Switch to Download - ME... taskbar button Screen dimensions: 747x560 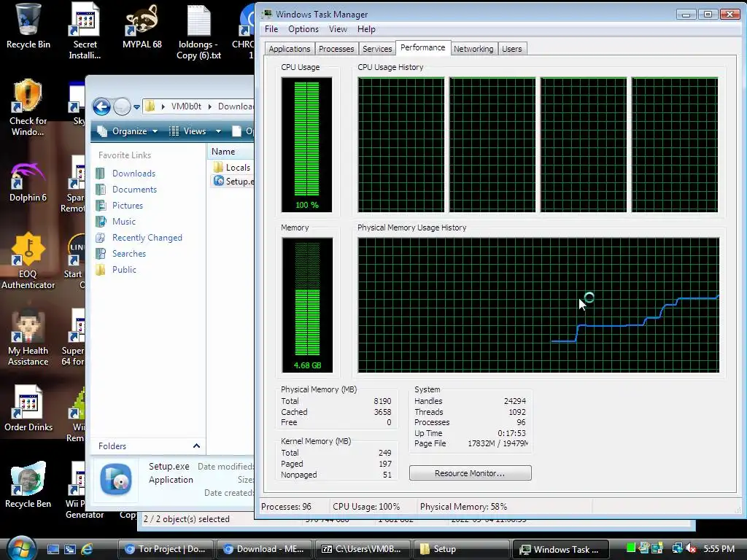264,549
